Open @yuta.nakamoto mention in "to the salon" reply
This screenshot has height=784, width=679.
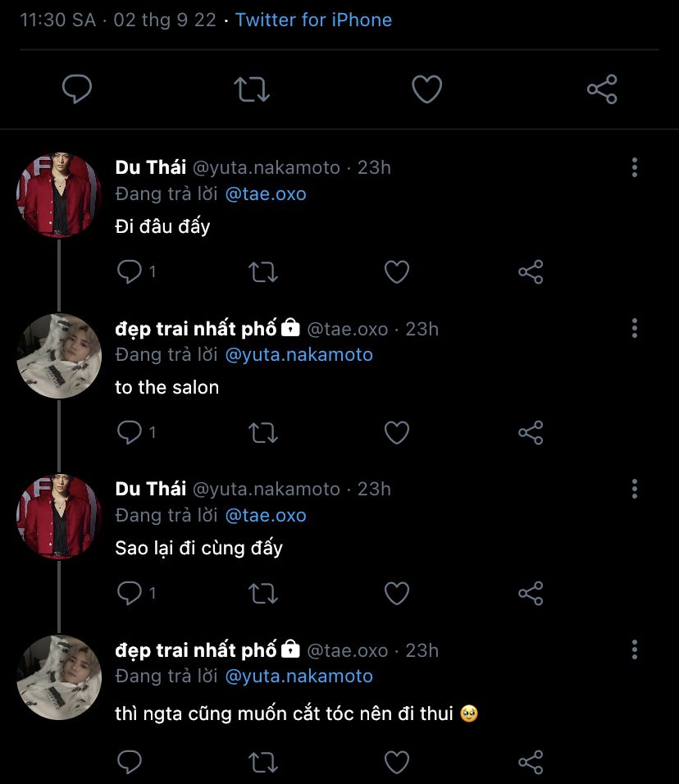[x=298, y=355]
